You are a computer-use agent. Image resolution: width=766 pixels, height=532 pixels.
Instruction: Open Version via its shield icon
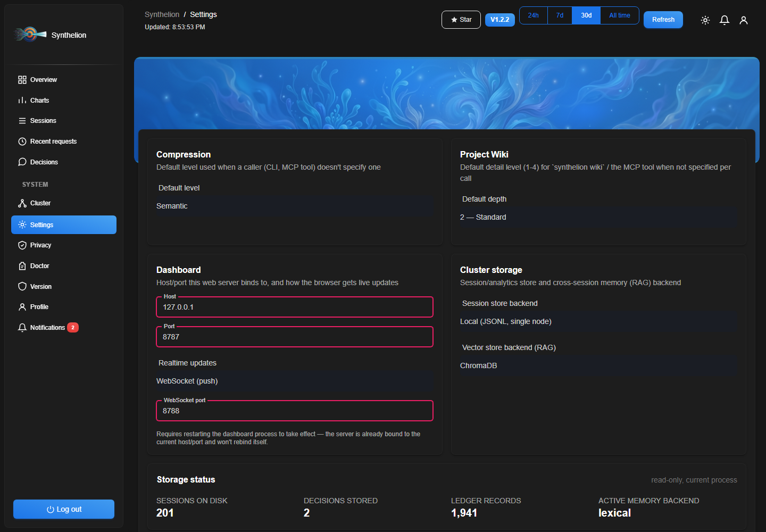click(x=22, y=286)
